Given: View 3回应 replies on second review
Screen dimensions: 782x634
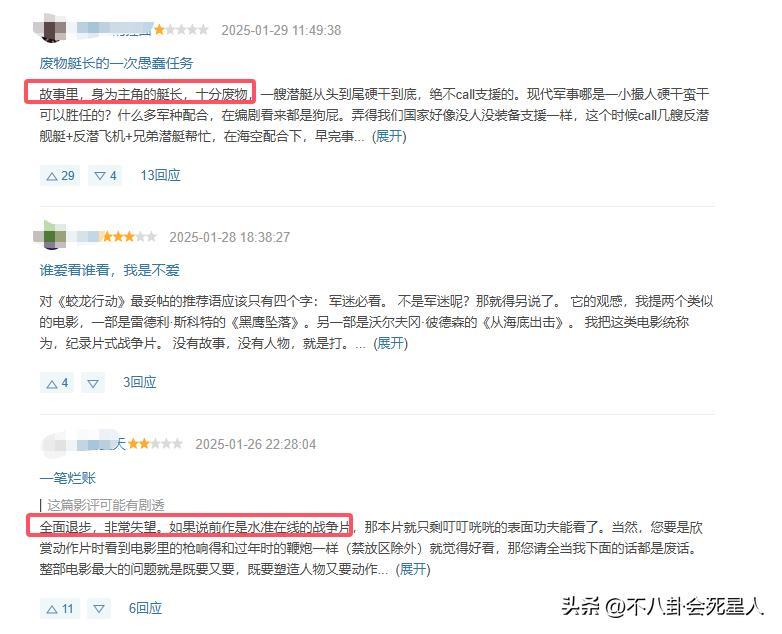Looking at the screenshot, I should pos(140,383).
